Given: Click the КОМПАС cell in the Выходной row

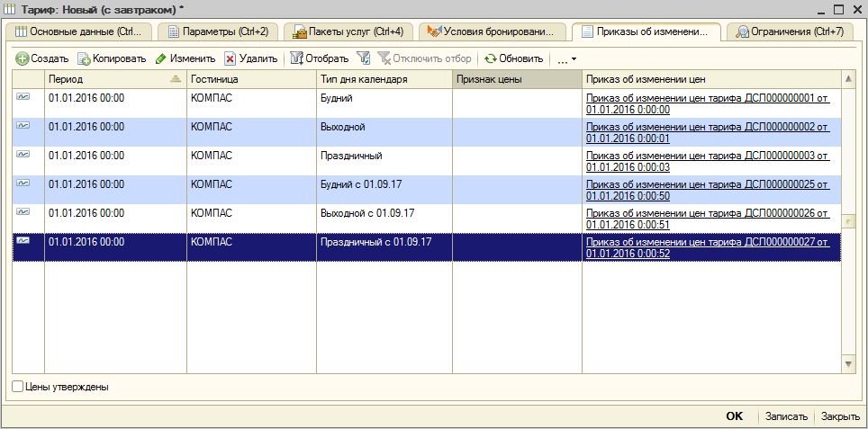Looking at the screenshot, I should point(251,132).
